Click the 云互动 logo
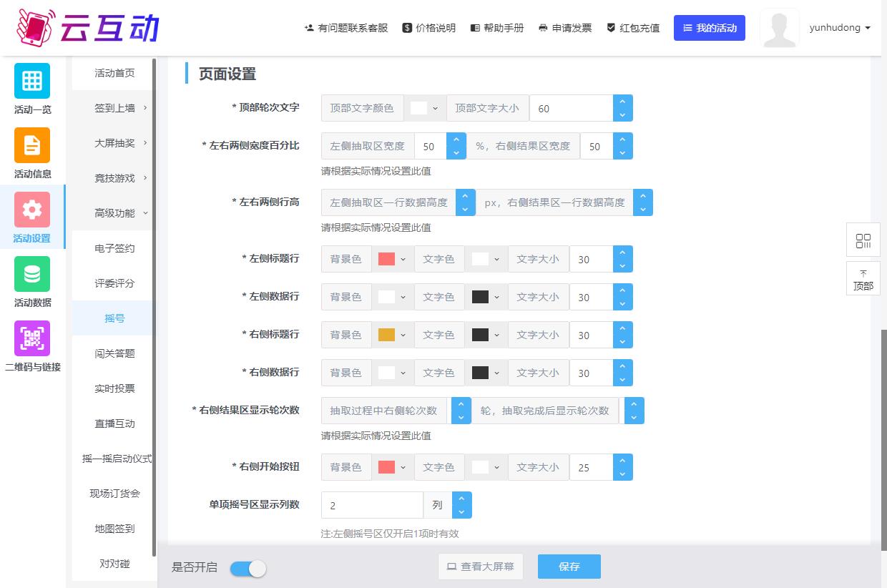This screenshot has height=588, width=887. tap(87, 27)
